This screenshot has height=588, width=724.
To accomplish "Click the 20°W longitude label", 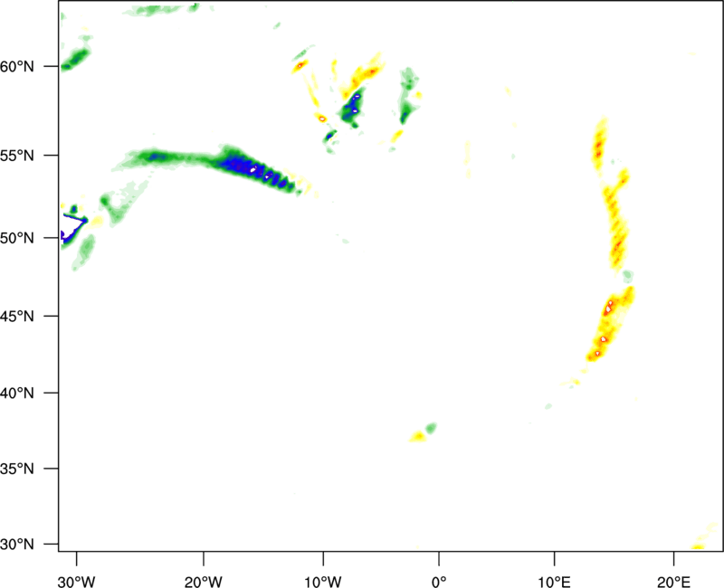I will pyautogui.click(x=203, y=582).
